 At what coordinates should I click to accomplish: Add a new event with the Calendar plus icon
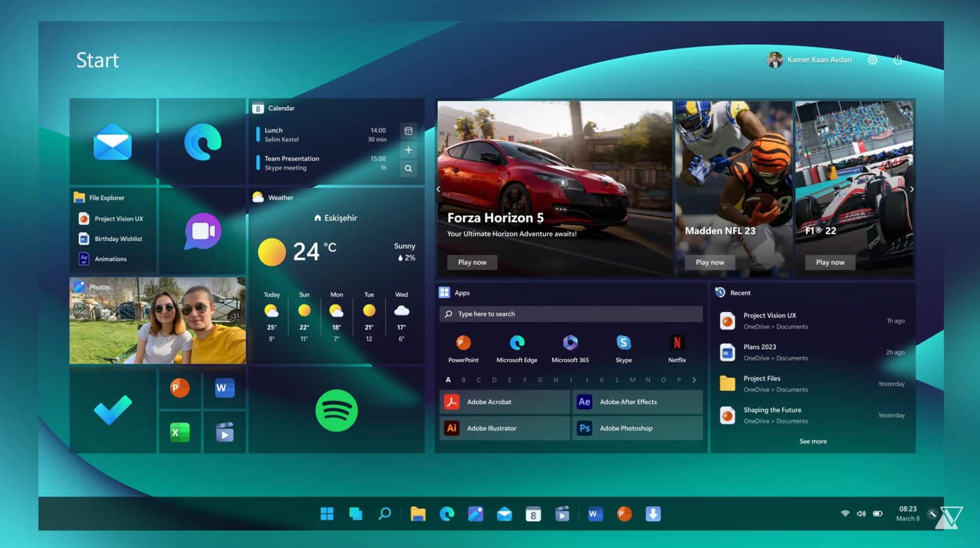coord(408,150)
